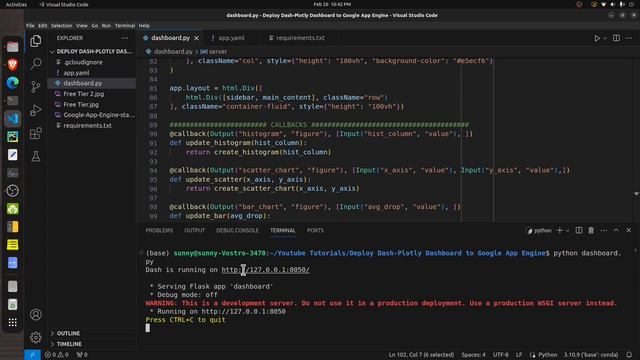
Task: Open editor More Actions ellipsis
Action: 629,38
